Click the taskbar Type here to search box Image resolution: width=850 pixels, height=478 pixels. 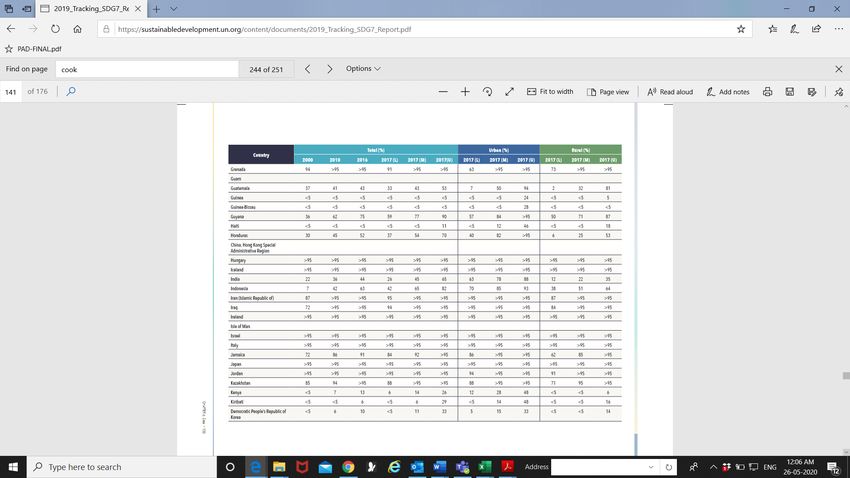pos(121,467)
